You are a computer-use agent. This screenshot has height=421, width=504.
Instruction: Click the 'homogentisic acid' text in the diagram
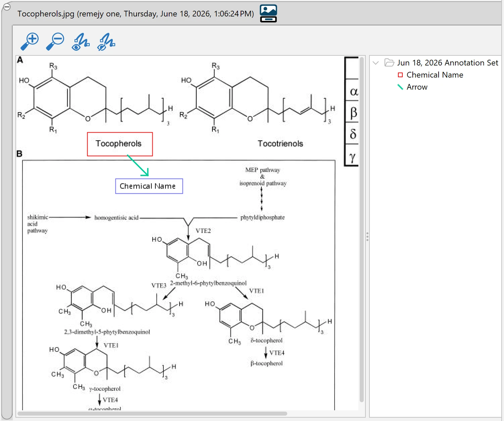pyautogui.click(x=116, y=218)
